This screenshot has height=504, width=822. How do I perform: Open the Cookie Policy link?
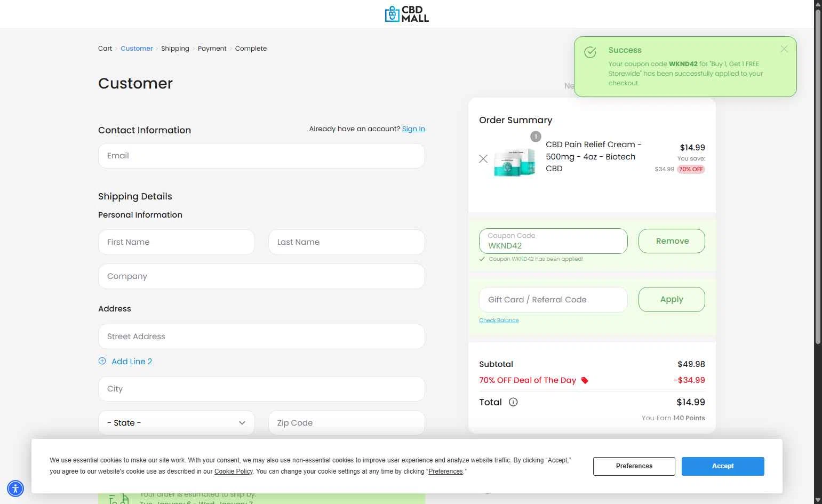[234, 471]
